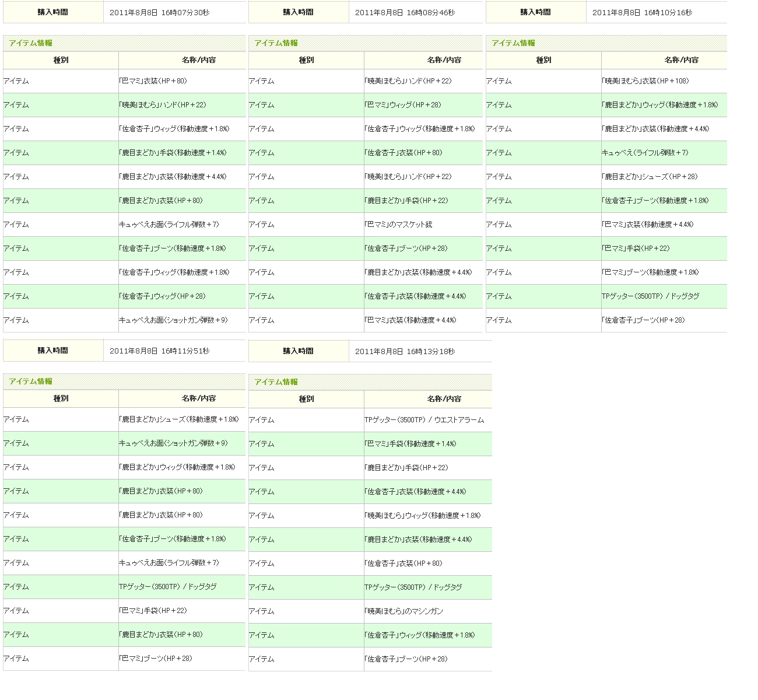
Task: Click 「佐倉杏子」ブーツ(移動速度+1.8%) in the 16時07分30秒 table
Action: click(172, 249)
